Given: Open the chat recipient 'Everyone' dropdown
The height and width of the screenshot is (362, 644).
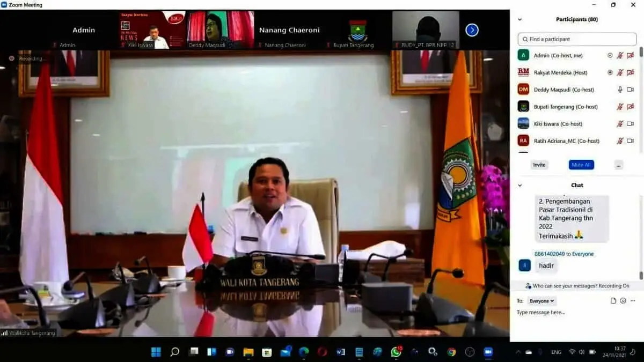Looking at the screenshot, I should (x=541, y=301).
